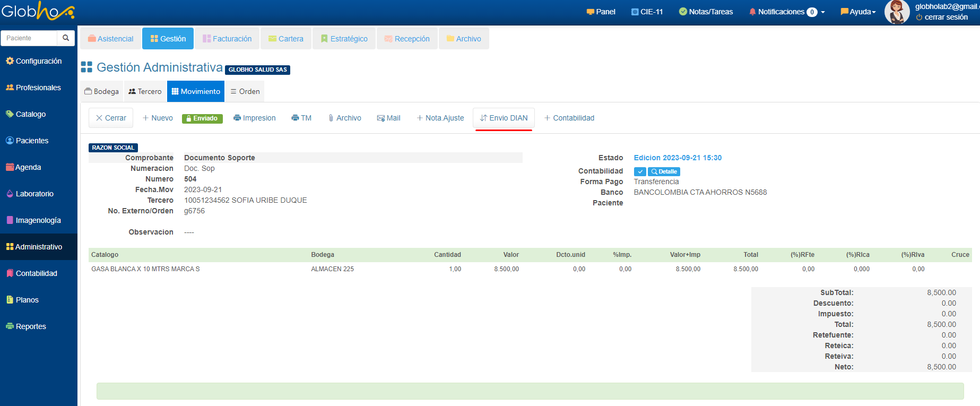Click the TM print option
980x406 pixels.
pyautogui.click(x=301, y=118)
